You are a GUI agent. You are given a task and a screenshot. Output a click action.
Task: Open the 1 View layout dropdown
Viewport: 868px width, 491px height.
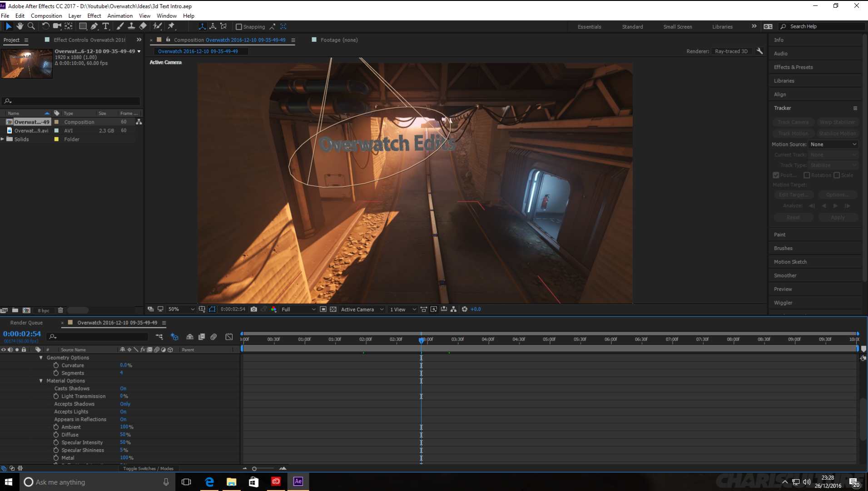coord(402,309)
